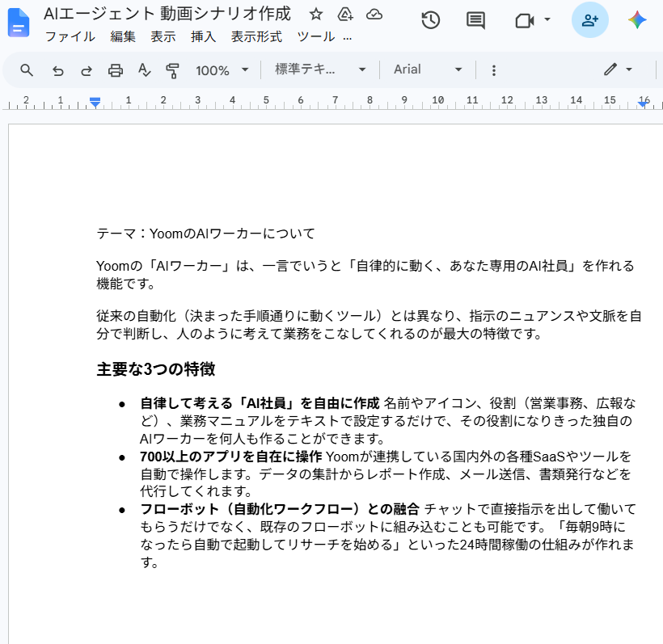Click the line テーマ：YoomのAIワーカーについて
The image size is (663, 644).
pyautogui.click(x=206, y=234)
